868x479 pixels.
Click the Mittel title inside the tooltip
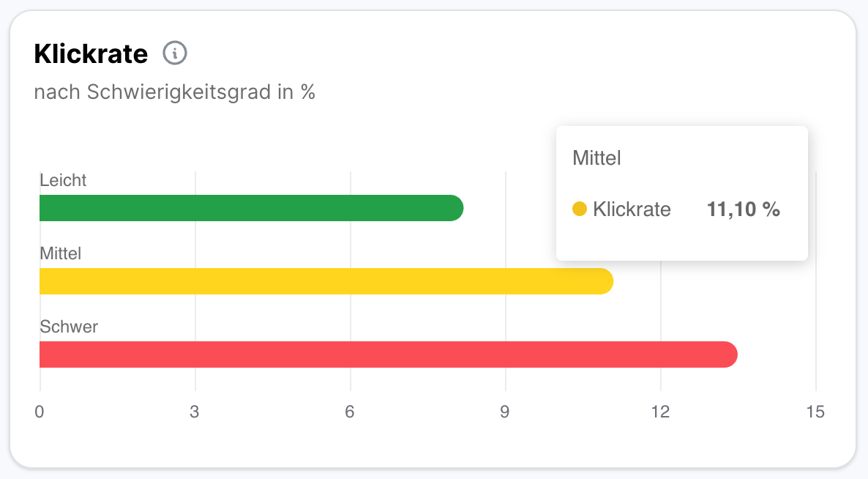(596, 157)
